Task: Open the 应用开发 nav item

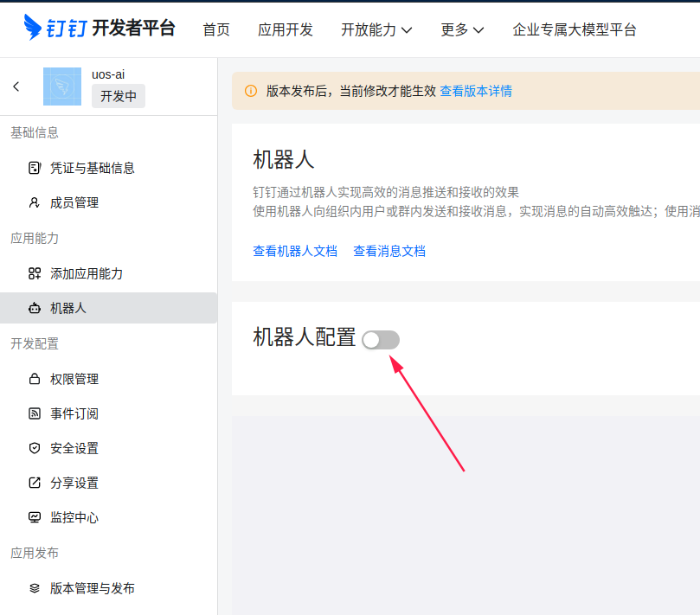Action: 286,30
